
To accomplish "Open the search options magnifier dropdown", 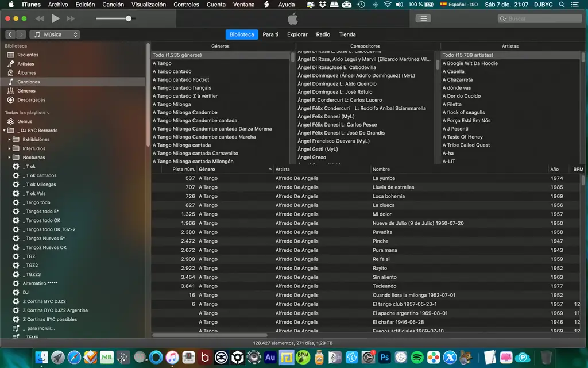I will click(503, 18).
